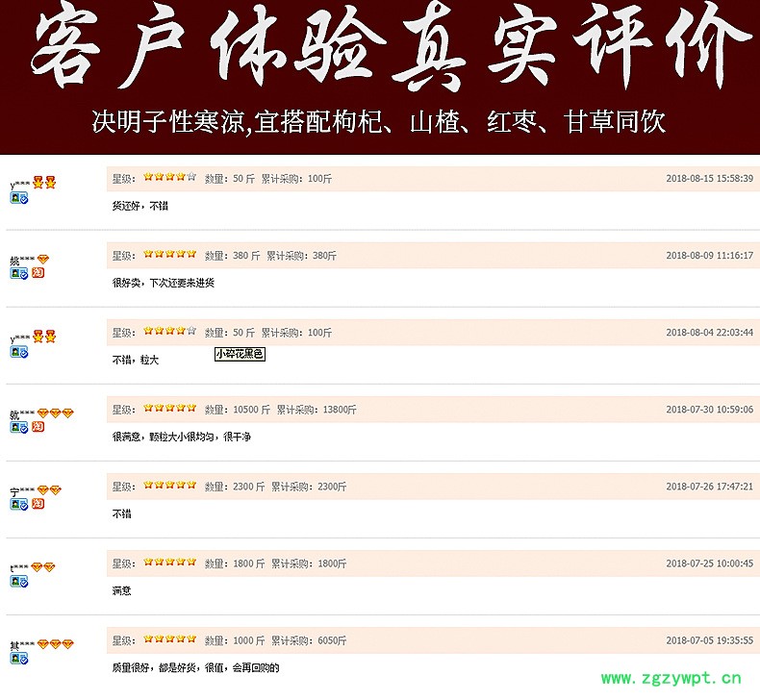Click the star rating in the 2300 斤 review
This screenshot has height=700, width=760.
(x=169, y=486)
